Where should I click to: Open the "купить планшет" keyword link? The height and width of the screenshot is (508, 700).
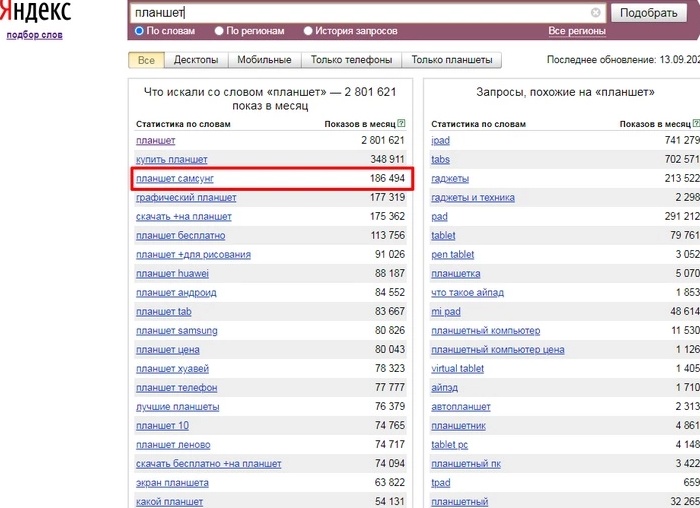tap(171, 159)
